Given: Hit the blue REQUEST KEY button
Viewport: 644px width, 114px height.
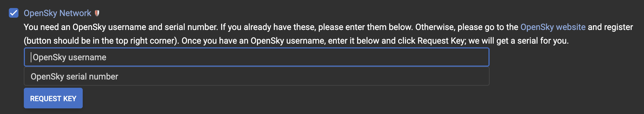Looking at the screenshot, I should (x=53, y=98).
